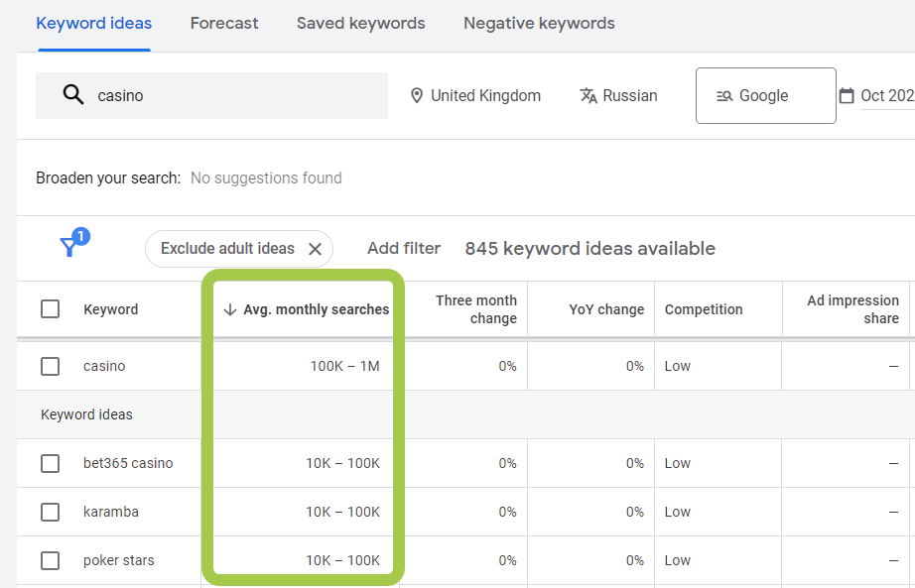The height and width of the screenshot is (588, 915).
Task: Check the bet365 casino row checkbox
Action: [51, 464]
